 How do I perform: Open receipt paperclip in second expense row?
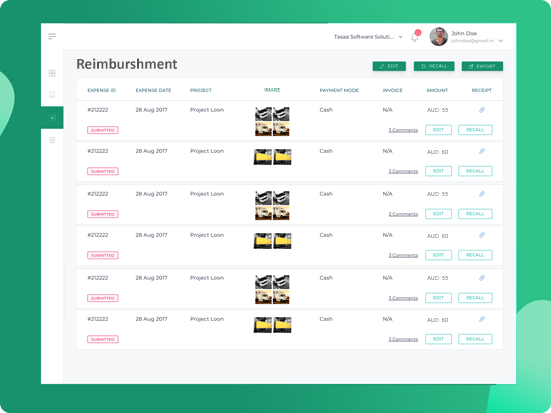tap(482, 151)
